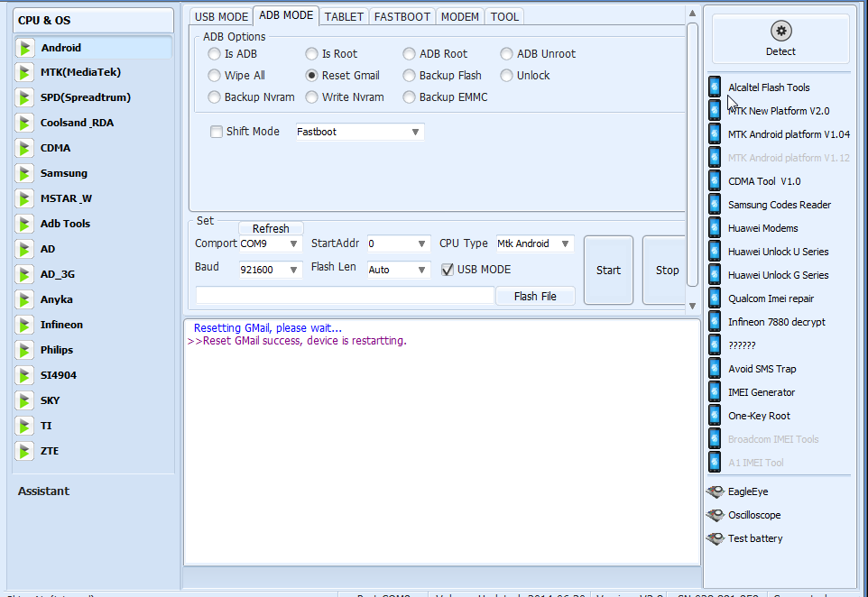Enable the Shift Mode checkbox

(217, 132)
